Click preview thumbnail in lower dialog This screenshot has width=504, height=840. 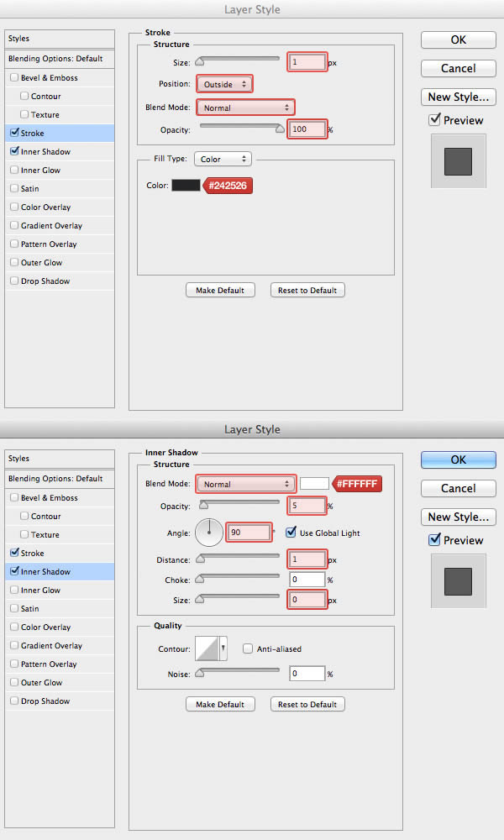click(x=459, y=581)
